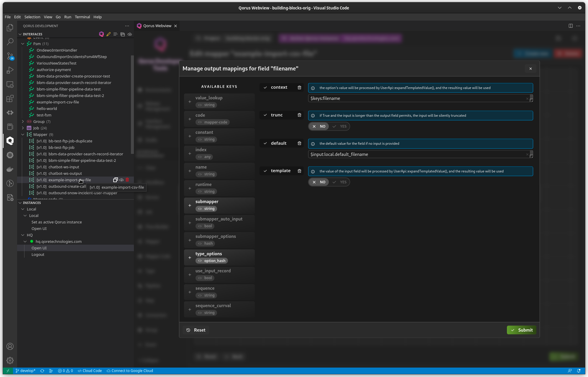
Task: Open the hello-world Fsm item
Action: coord(47,108)
